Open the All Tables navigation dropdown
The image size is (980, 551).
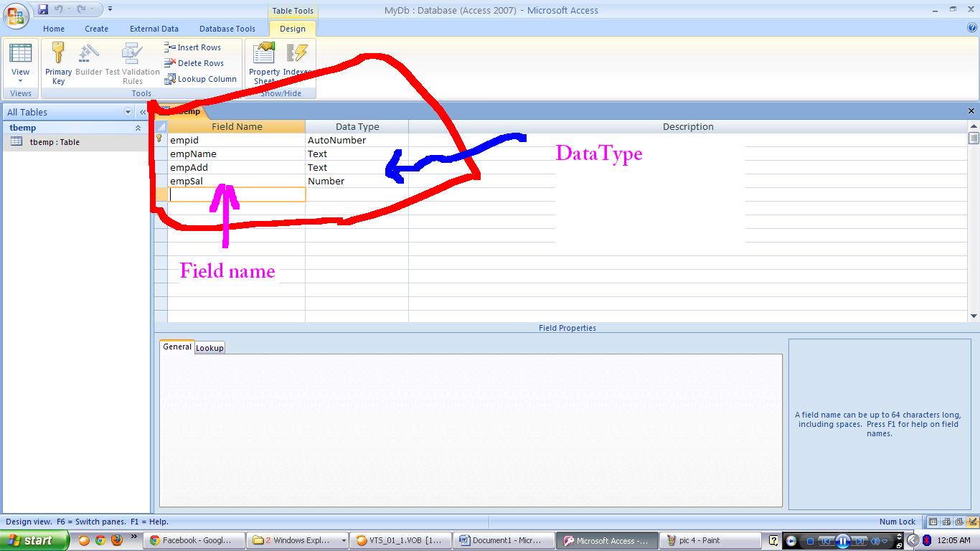pyautogui.click(x=128, y=112)
